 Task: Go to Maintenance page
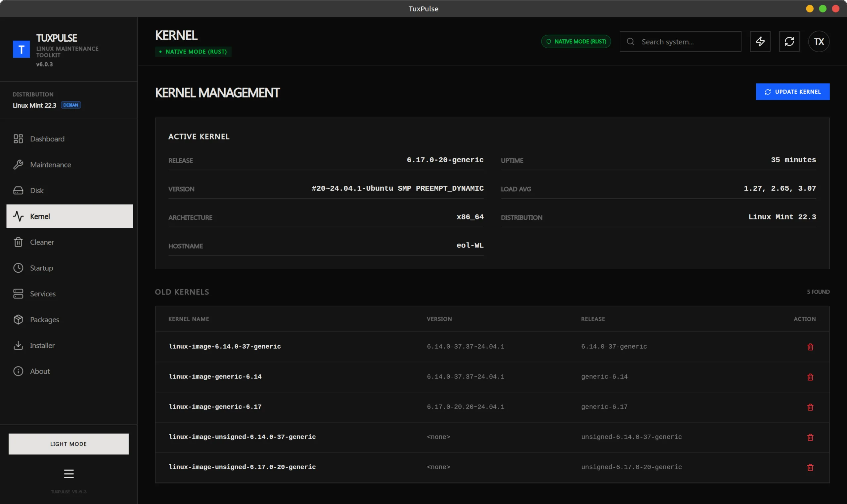pos(50,165)
